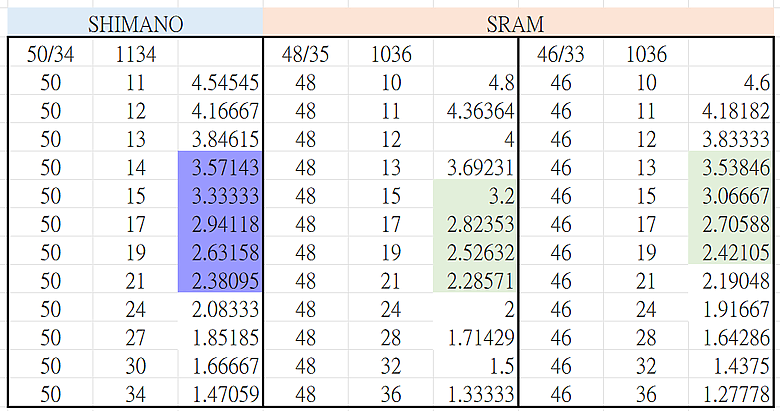Pick the green cell 2.52632
Viewport: 780px width, 411px height.
coord(476,252)
